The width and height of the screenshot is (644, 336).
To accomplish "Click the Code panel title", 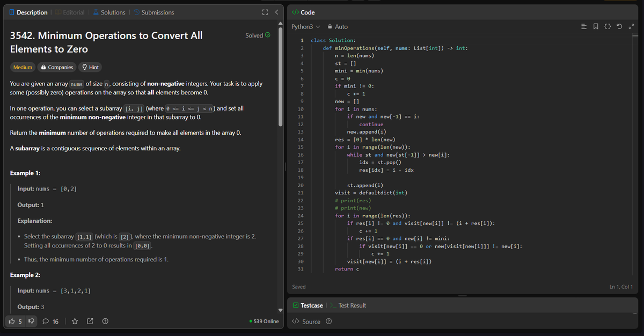I will coord(308,12).
